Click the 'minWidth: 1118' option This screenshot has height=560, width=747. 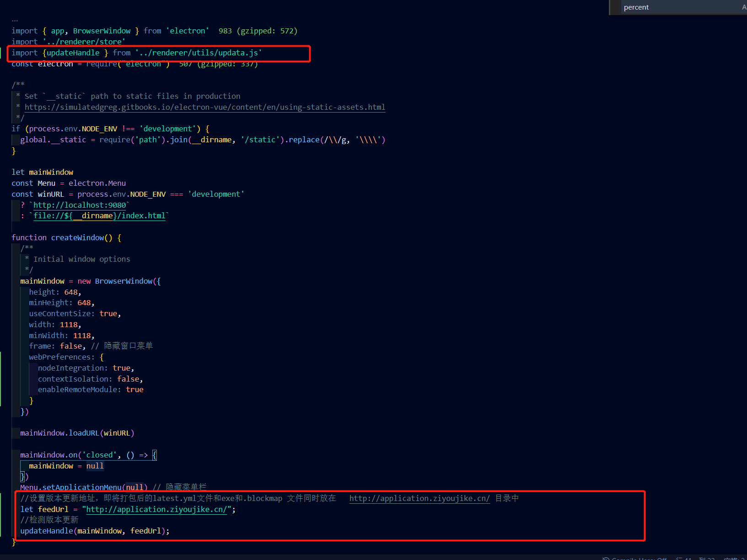60,335
